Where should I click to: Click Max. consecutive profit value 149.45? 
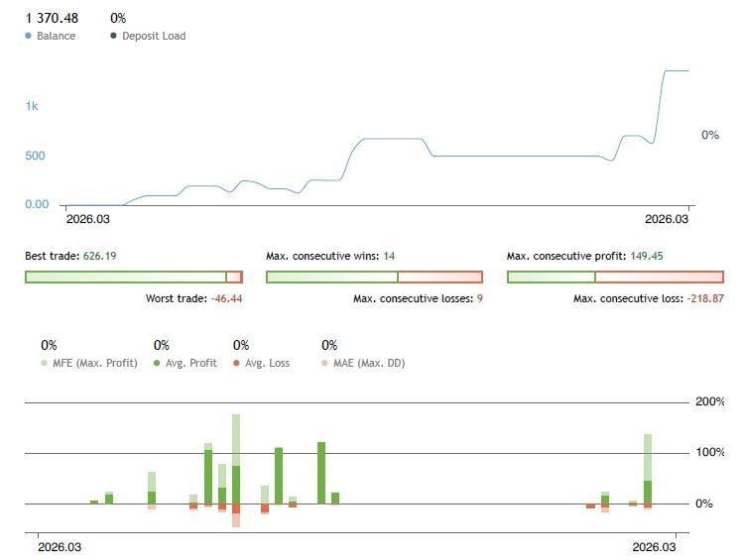[647, 256]
